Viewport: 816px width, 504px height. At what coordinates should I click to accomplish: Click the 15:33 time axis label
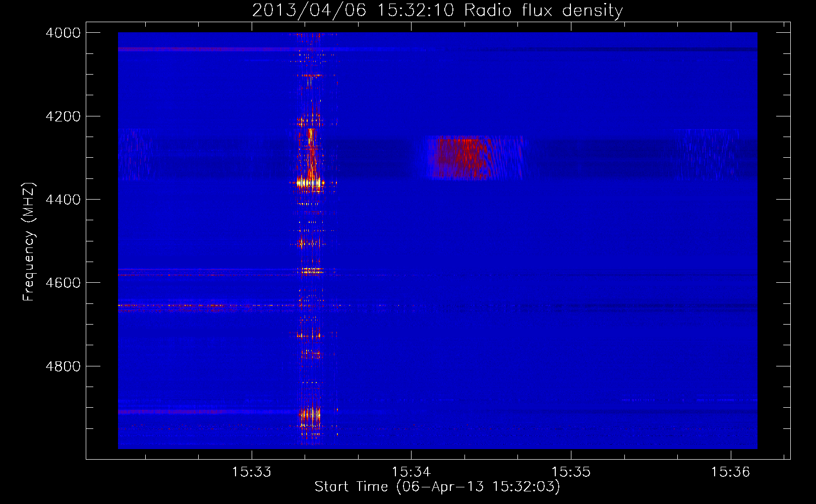(251, 472)
